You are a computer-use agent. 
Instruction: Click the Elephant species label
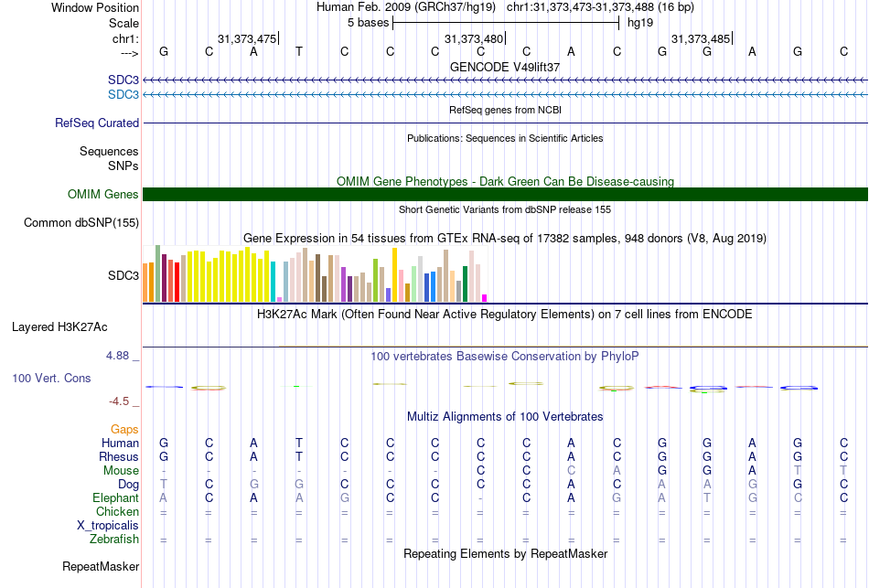pos(115,497)
